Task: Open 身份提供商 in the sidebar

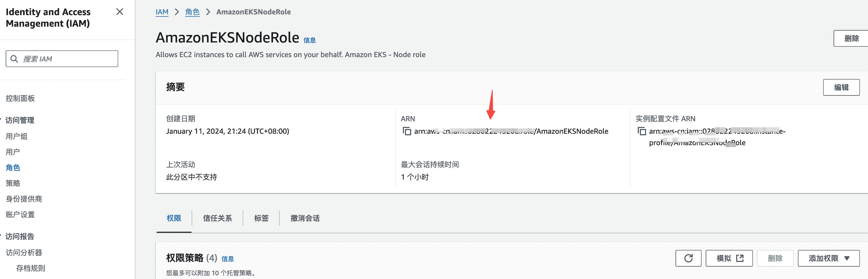Action: point(24,199)
